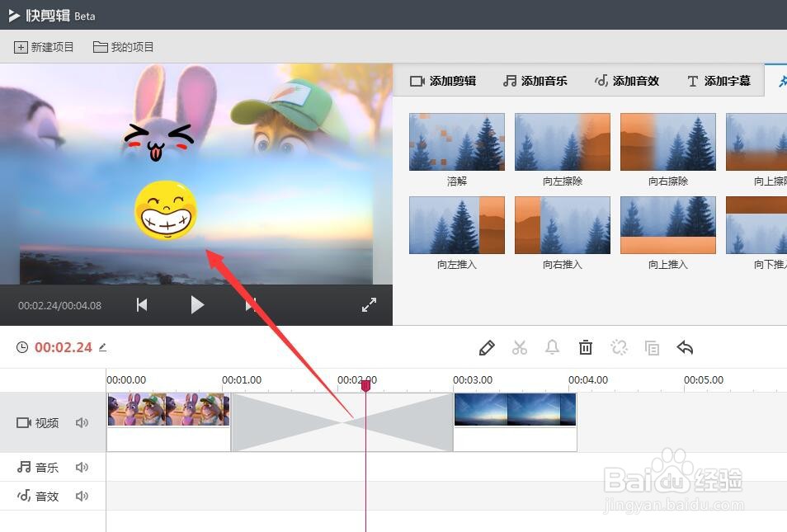Select the 向右推入 transition thumbnail
Screen dimensions: 787x532
pos(563,225)
